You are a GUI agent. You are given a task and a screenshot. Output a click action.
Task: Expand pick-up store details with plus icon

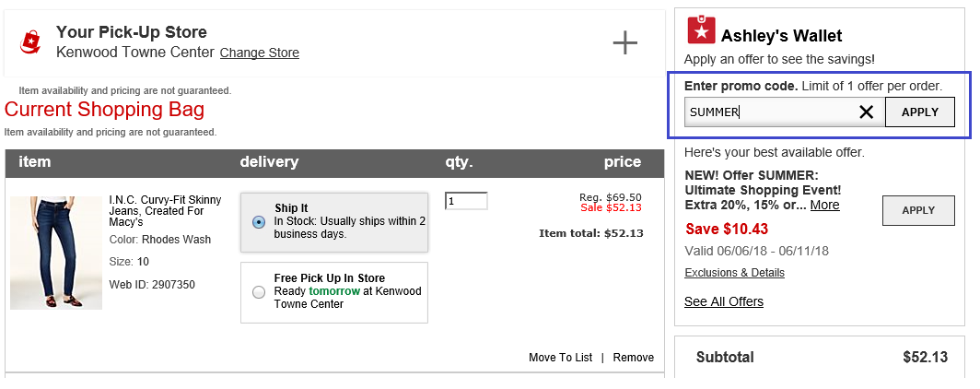point(624,42)
